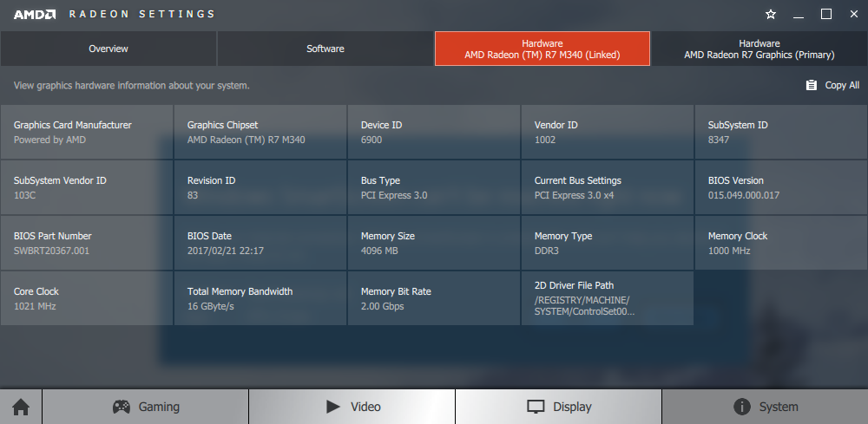Click BIOS Date 2017/02/21 22:17

coord(226,251)
